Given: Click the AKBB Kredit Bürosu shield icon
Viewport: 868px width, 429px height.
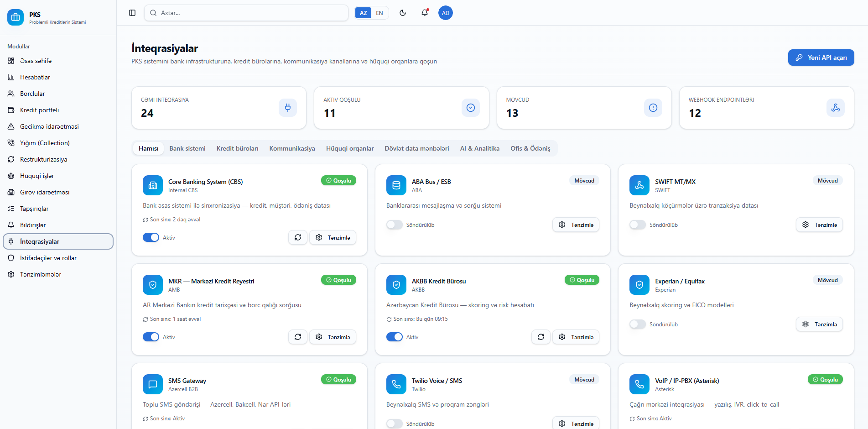Looking at the screenshot, I should point(396,285).
